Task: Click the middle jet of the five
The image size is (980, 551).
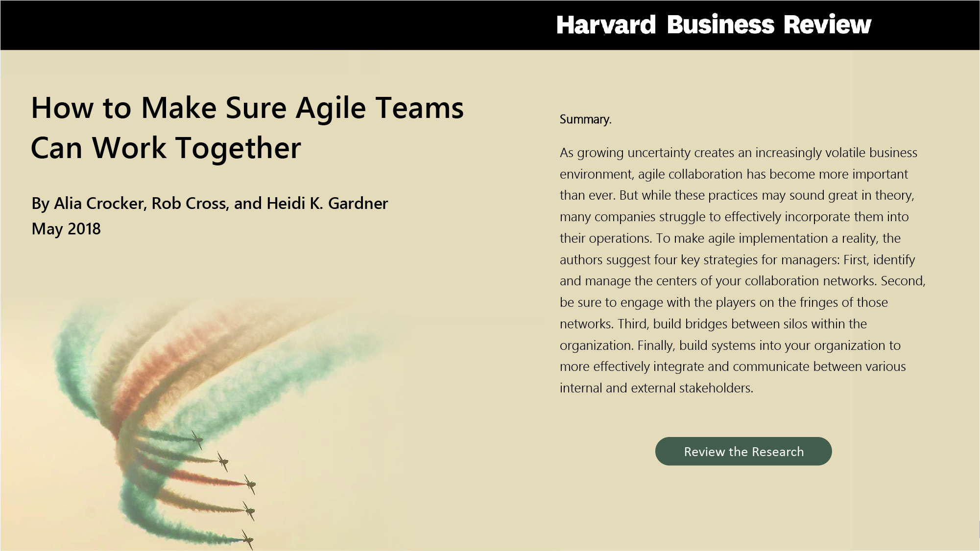Action: (250, 484)
